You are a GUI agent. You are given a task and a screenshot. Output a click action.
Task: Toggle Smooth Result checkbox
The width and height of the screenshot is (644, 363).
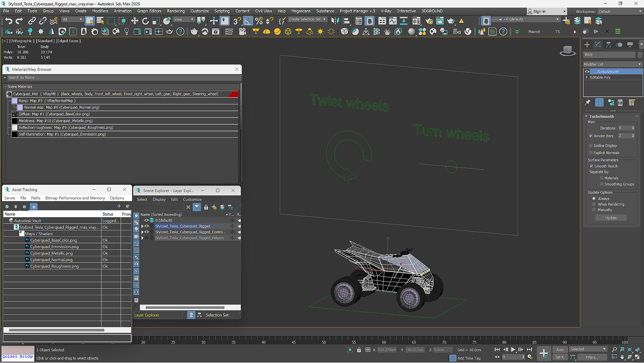(592, 166)
